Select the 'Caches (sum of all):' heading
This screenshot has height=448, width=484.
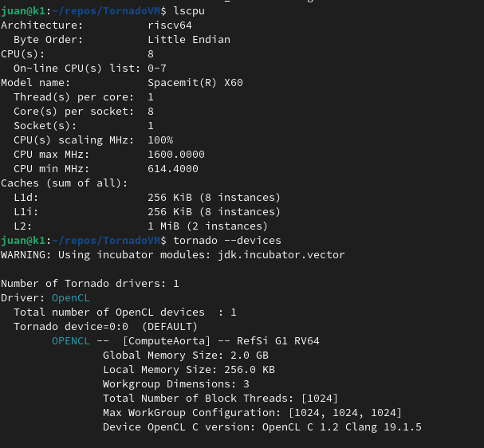pos(65,183)
